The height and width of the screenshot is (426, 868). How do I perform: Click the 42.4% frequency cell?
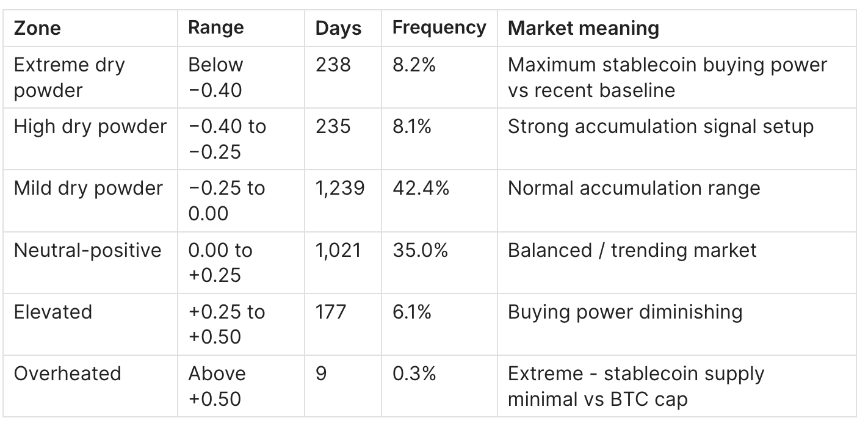pos(421,188)
